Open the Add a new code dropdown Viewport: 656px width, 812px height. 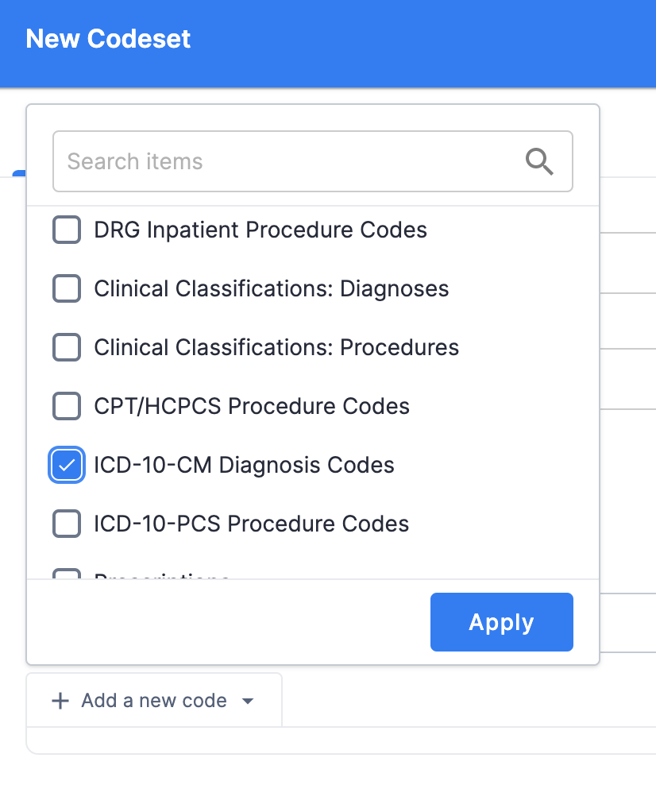pyautogui.click(x=154, y=701)
